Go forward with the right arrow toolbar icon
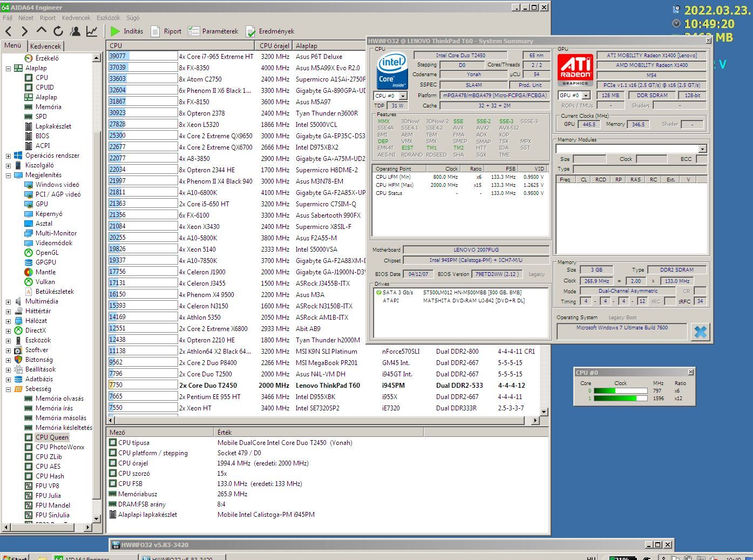This screenshot has height=560, width=753. 25,31
